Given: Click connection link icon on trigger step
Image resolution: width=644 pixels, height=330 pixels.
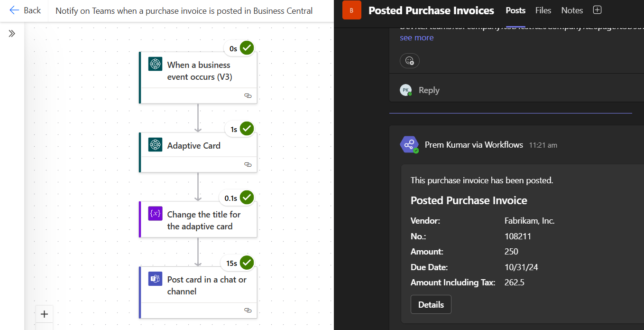Looking at the screenshot, I should click(248, 95).
